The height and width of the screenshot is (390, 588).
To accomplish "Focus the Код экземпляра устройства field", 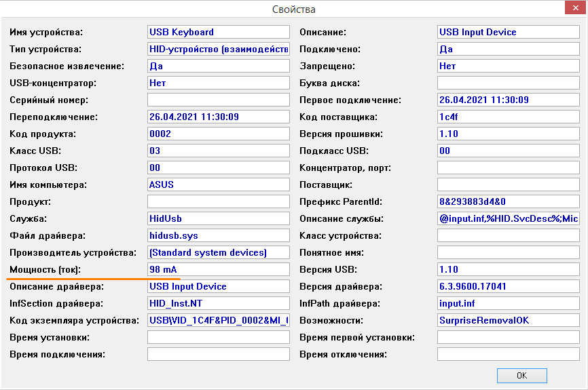I will (x=218, y=320).
